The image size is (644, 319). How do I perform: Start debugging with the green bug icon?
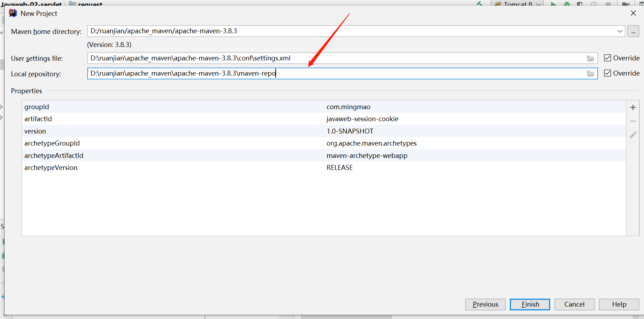567,4
